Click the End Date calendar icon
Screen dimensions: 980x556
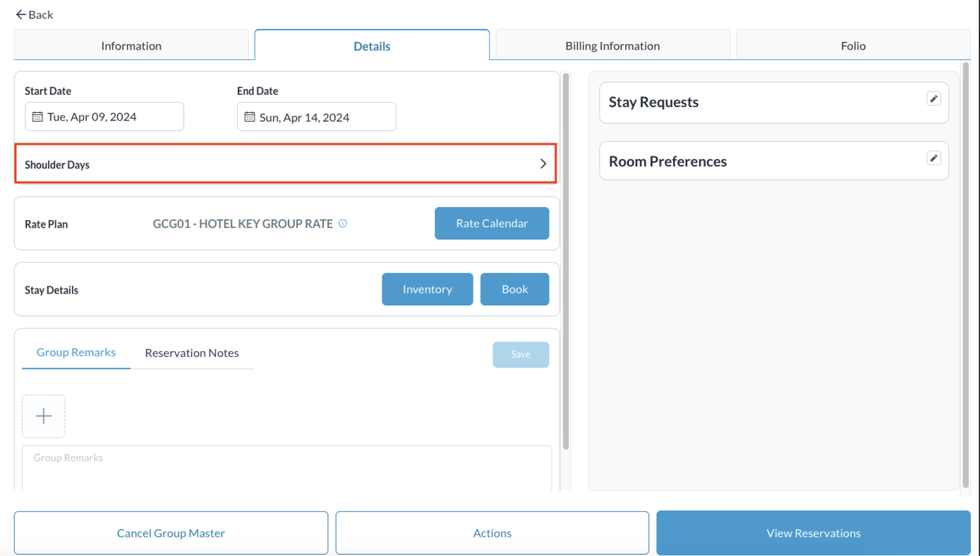[x=250, y=117]
